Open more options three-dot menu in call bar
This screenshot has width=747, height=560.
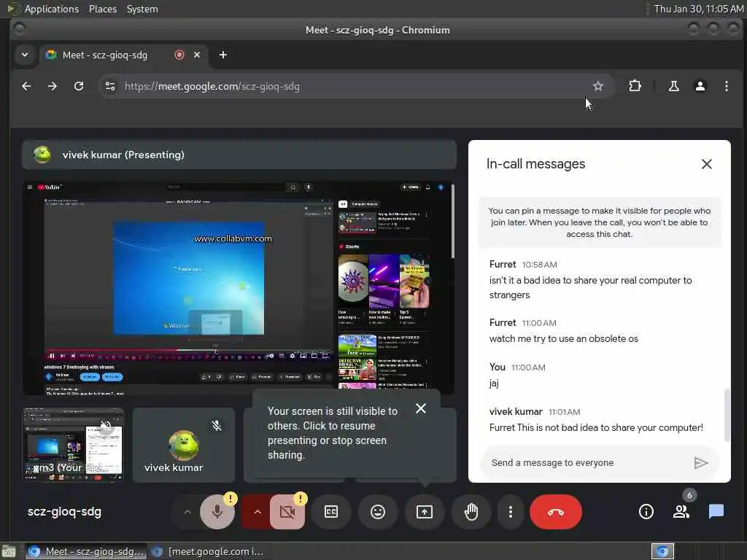[510, 512]
